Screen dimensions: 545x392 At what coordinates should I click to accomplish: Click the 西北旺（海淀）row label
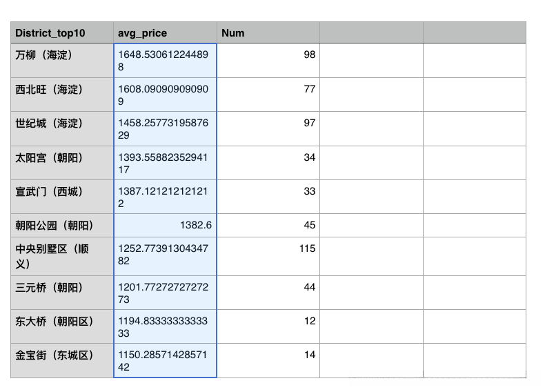pos(62,95)
